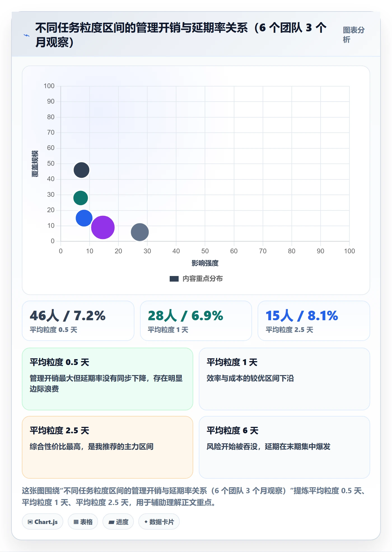The image size is (392, 552).
Task: Click the text 效率与成本的较优区间下沿
Action: click(x=250, y=378)
